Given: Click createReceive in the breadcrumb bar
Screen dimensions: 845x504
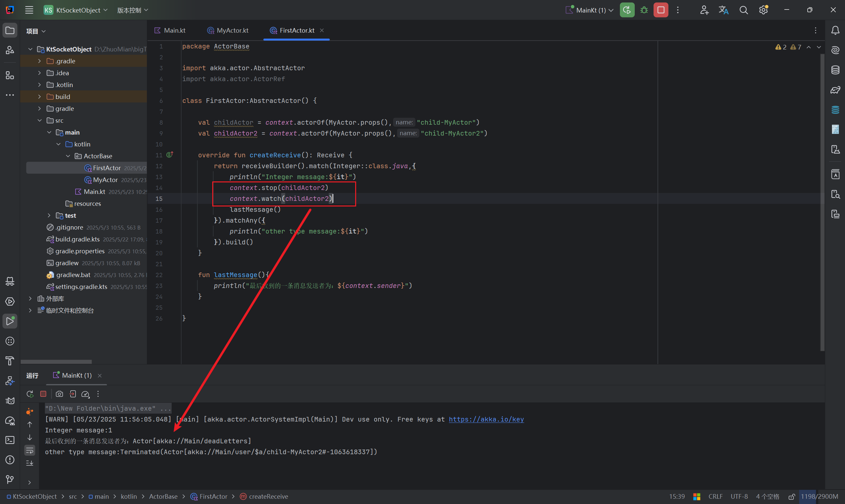Looking at the screenshot, I should click(264, 496).
